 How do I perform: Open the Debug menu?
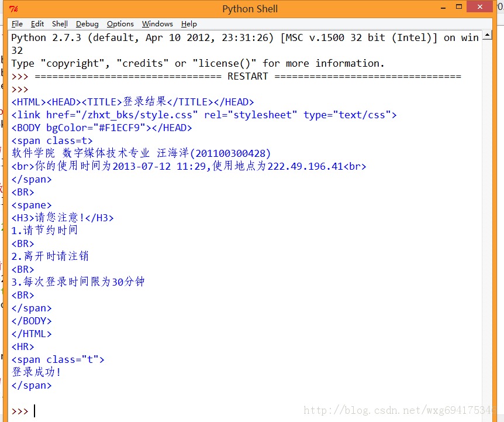click(x=87, y=24)
